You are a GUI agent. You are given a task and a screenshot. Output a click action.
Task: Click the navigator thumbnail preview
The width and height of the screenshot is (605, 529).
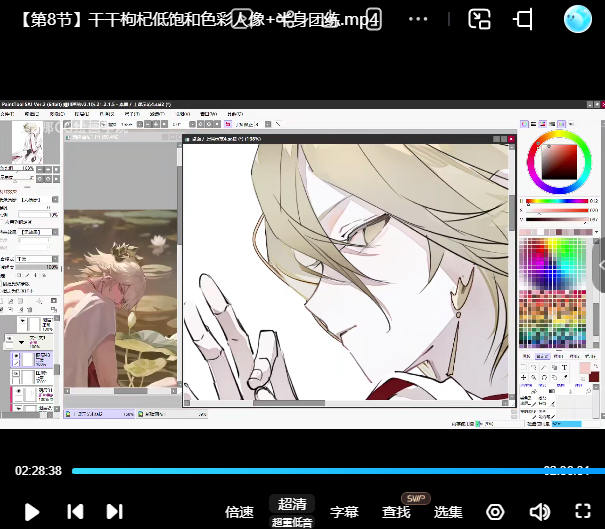(x=27, y=142)
